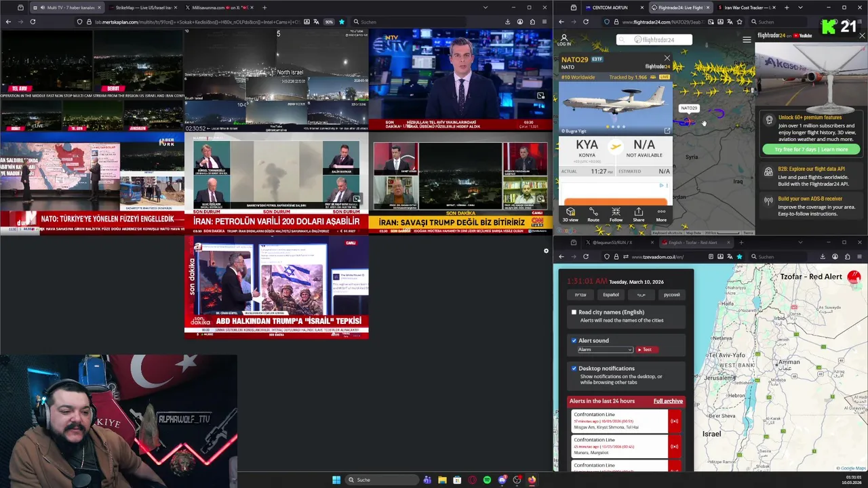The width and height of the screenshot is (868, 488).
Task: Click Follow icon in Flightradar24 panel
Action: (616, 214)
